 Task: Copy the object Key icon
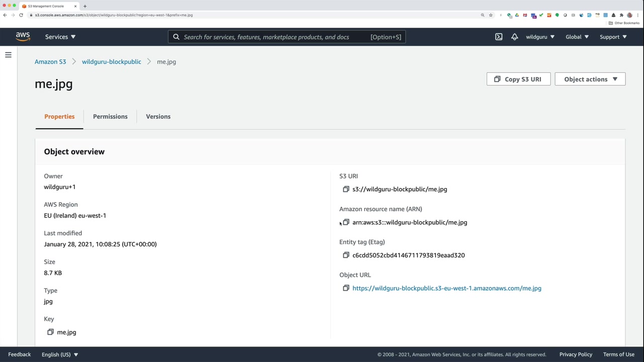[50, 332]
